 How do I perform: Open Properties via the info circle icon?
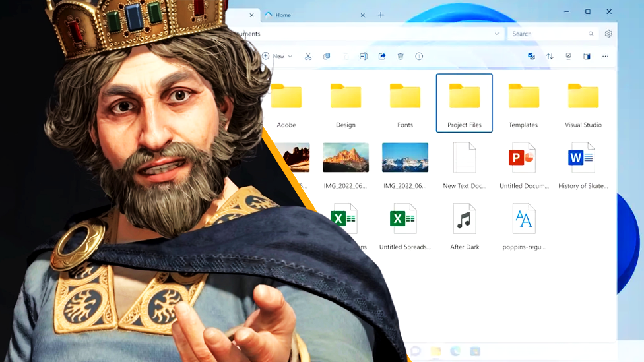pyautogui.click(x=419, y=56)
